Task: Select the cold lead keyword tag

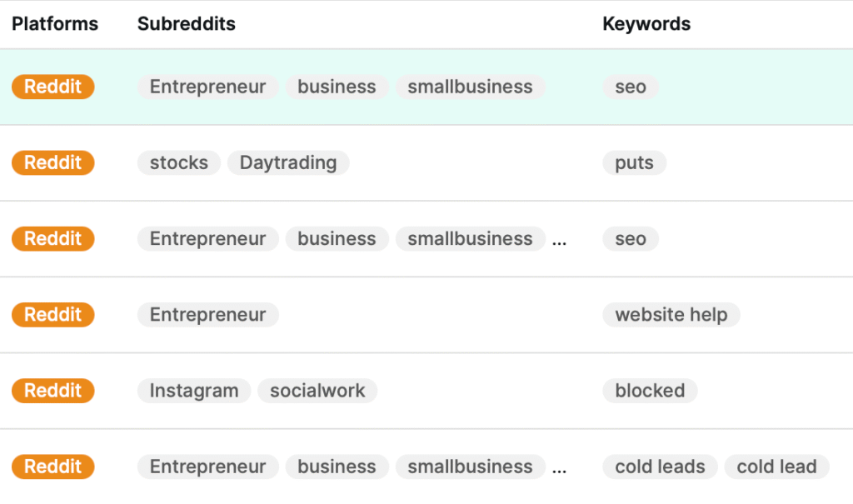Action: point(776,467)
